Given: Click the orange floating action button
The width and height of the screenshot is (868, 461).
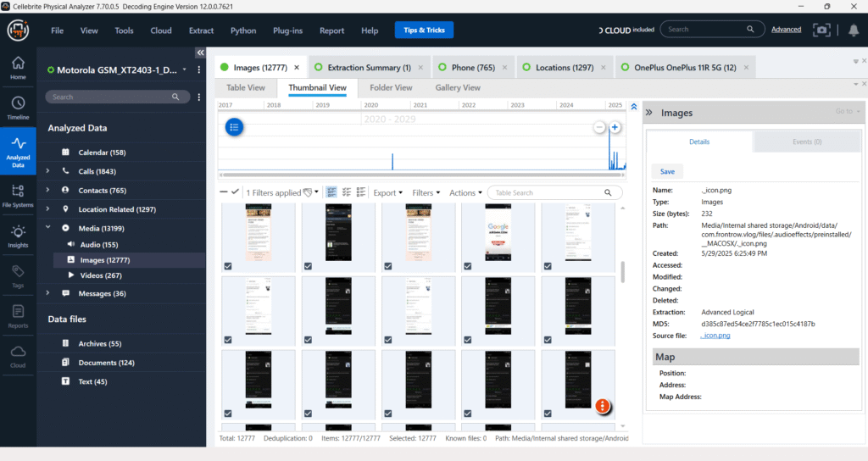Looking at the screenshot, I should pyautogui.click(x=603, y=406).
